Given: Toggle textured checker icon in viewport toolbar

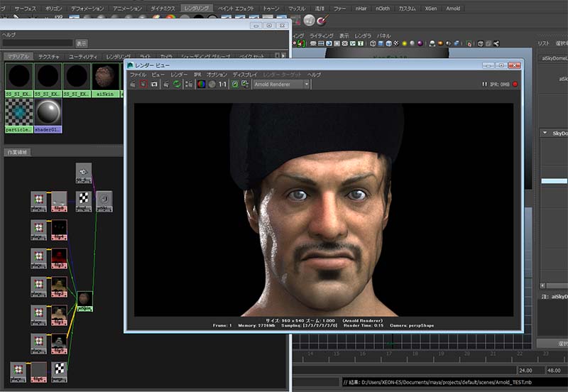Looking at the screenshot, I should click(x=396, y=43).
